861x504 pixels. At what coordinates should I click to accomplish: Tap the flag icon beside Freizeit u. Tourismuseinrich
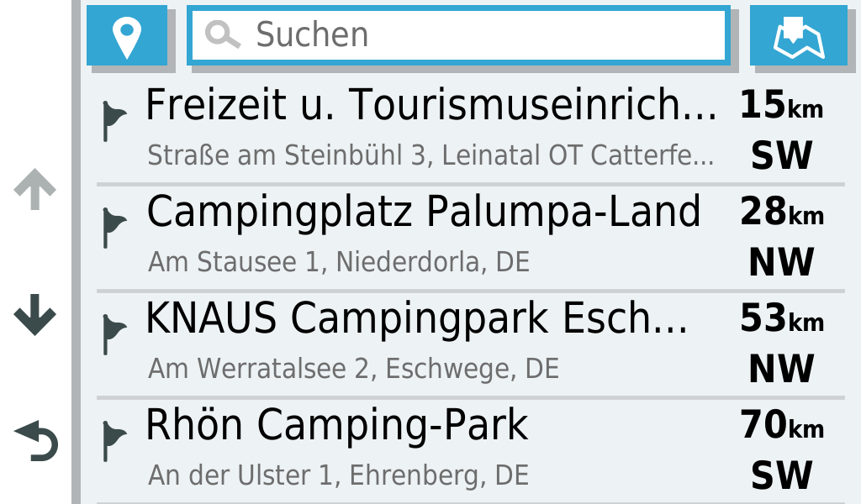coord(113,121)
